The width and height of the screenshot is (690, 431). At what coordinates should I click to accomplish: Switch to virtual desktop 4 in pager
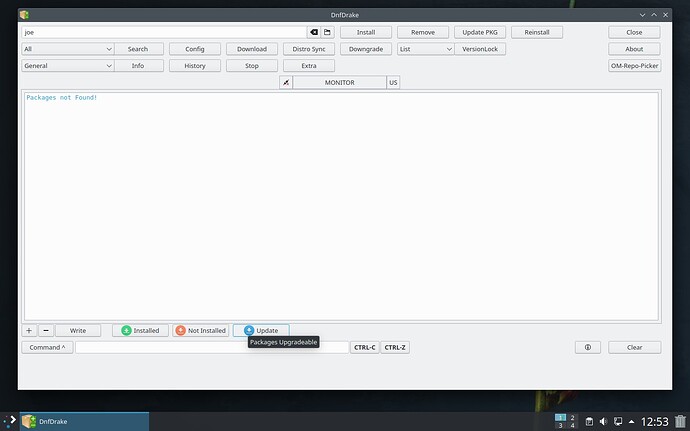pyautogui.click(x=572, y=426)
